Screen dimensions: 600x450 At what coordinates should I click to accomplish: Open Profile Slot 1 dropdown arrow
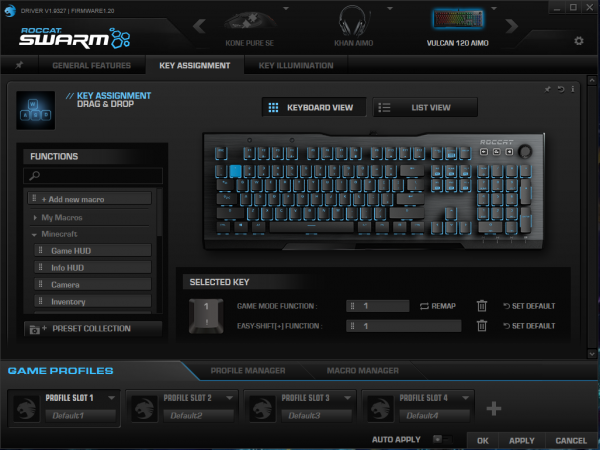[x=111, y=398]
